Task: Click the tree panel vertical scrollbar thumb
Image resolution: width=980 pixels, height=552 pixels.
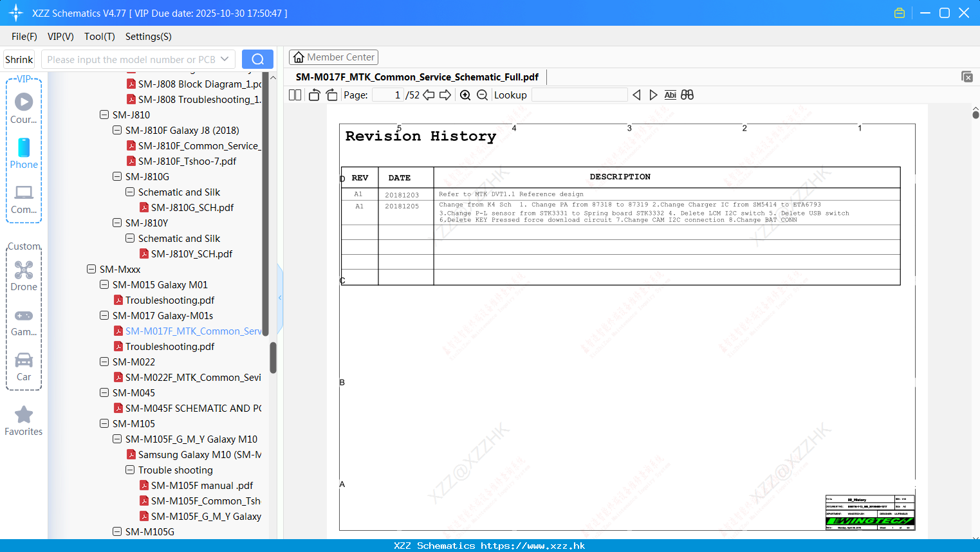Action: coord(273,358)
